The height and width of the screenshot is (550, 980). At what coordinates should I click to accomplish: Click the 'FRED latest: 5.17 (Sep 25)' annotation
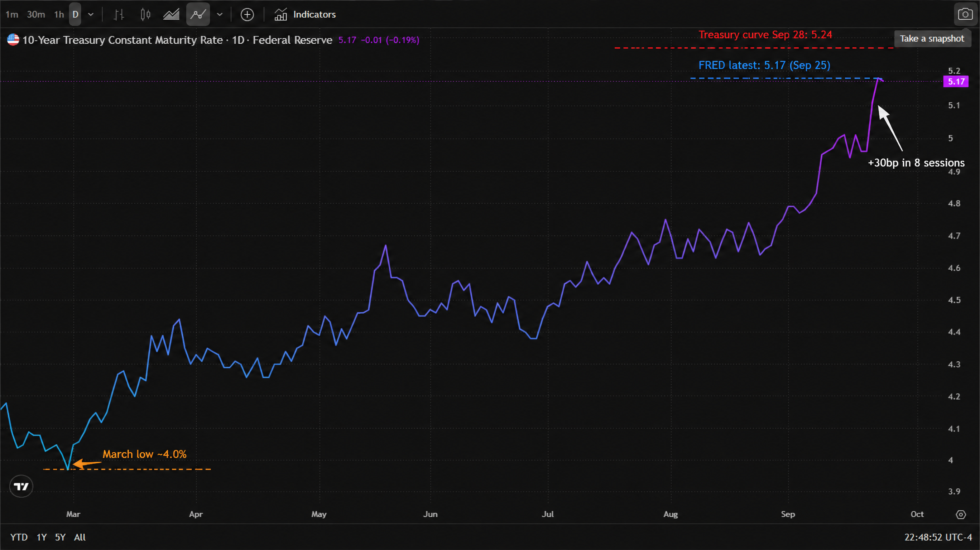pyautogui.click(x=764, y=66)
